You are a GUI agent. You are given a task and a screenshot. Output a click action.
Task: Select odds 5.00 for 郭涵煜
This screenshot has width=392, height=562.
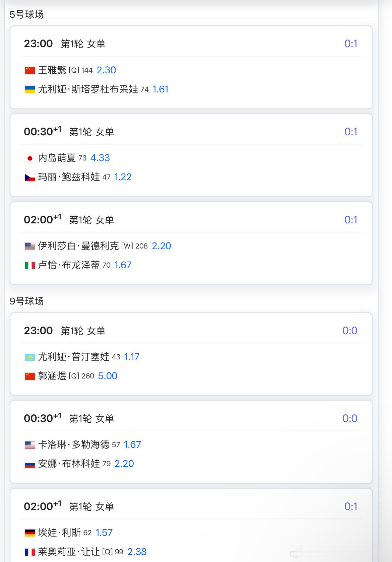108,376
